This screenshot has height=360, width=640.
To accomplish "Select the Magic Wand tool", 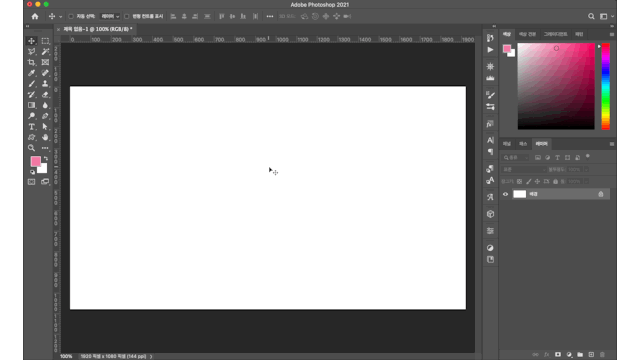I will coord(45,51).
